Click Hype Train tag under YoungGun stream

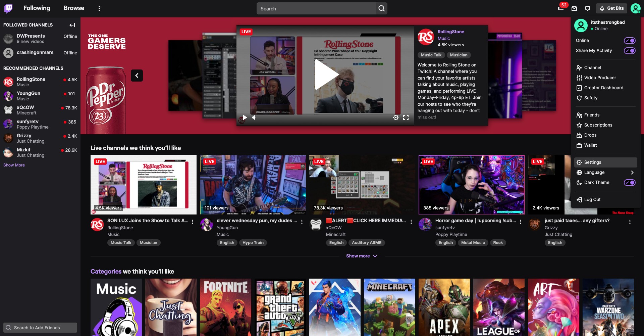(x=253, y=243)
